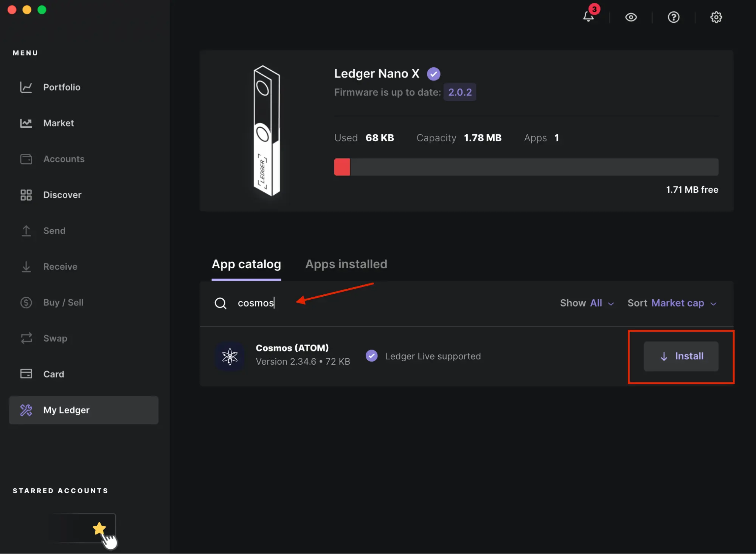This screenshot has height=554, width=756.
Task: Select the Swap sidebar icon
Action: tap(26, 338)
